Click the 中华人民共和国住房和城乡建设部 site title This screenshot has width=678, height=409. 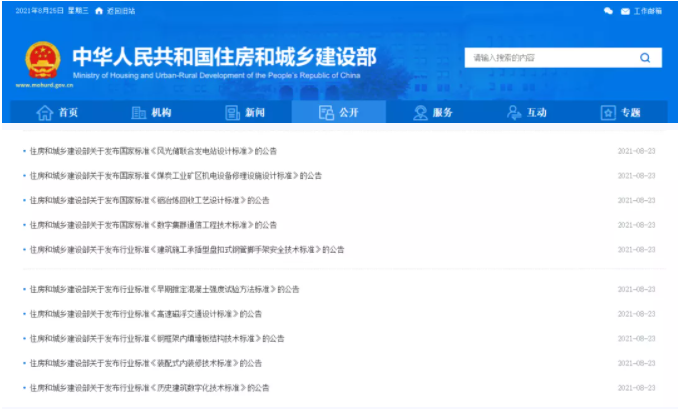(x=224, y=57)
